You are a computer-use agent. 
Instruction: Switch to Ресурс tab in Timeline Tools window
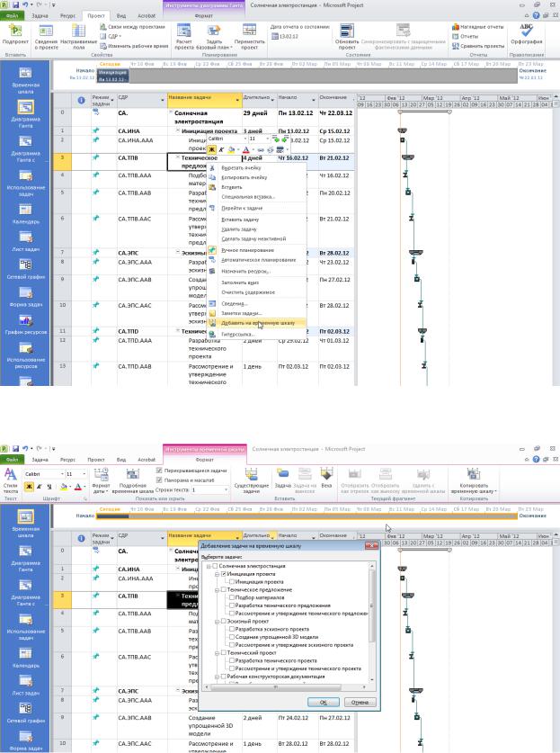coord(67,460)
